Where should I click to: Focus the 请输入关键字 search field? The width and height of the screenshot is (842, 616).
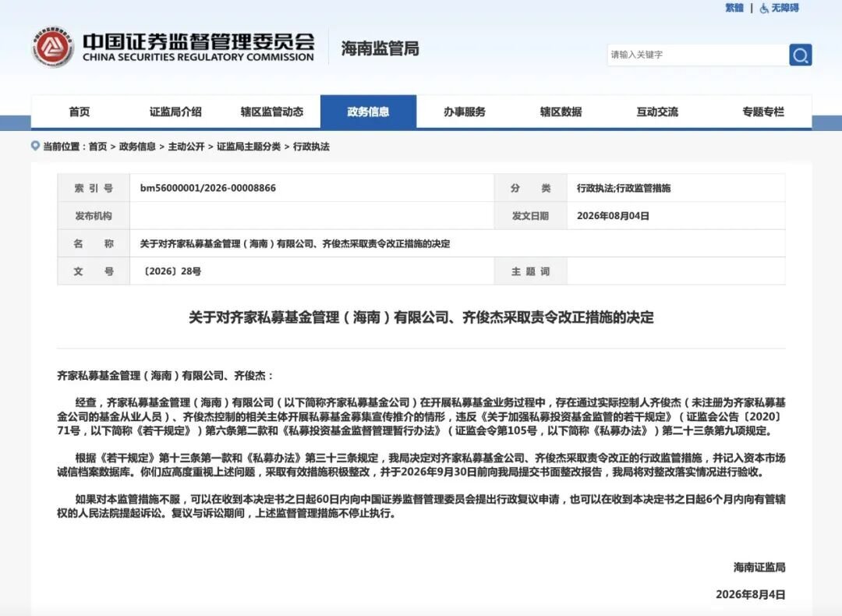(x=698, y=55)
